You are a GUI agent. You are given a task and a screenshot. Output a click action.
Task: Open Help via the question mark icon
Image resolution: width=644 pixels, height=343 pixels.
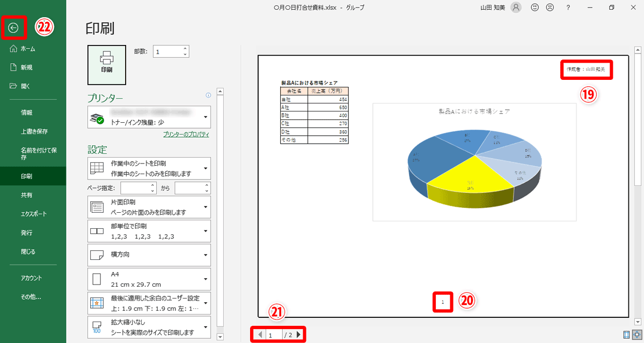pyautogui.click(x=568, y=8)
